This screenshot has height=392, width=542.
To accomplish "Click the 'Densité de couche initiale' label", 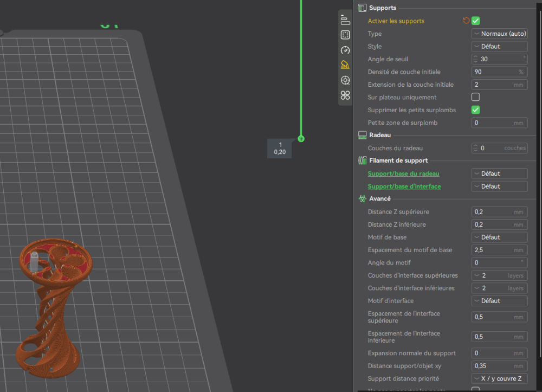I will pos(404,72).
